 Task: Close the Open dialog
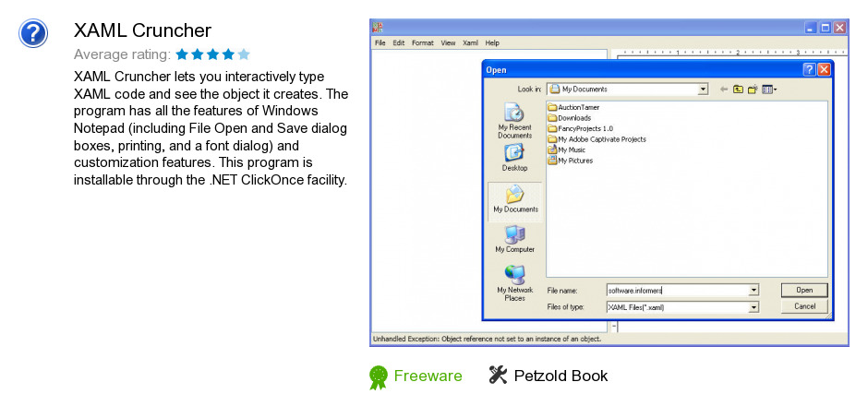coord(824,70)
